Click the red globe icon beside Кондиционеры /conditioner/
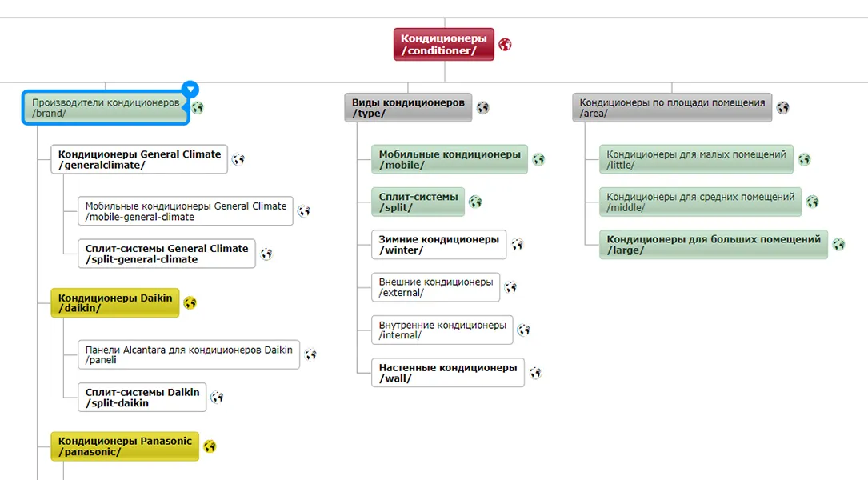This screenshot has height=480, width=868. pos(505,45)
